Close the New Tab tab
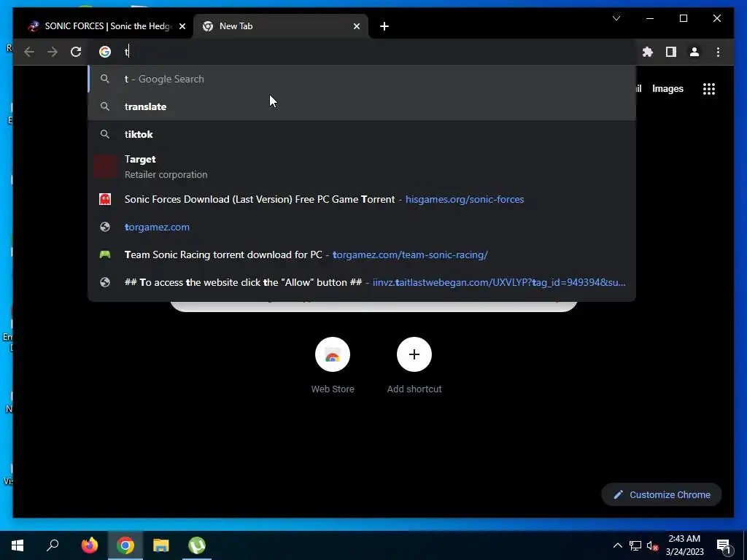 (x=356, y=26)
